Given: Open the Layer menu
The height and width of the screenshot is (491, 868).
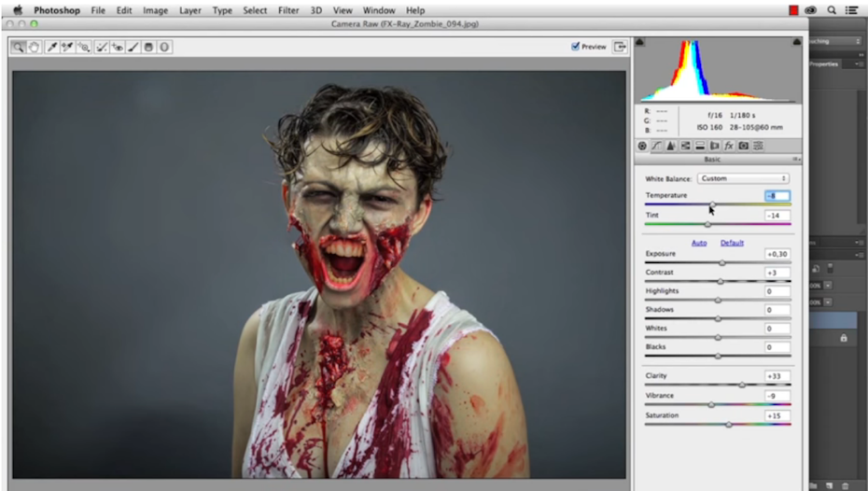Looking at the screenshot, I should (189, 10).
